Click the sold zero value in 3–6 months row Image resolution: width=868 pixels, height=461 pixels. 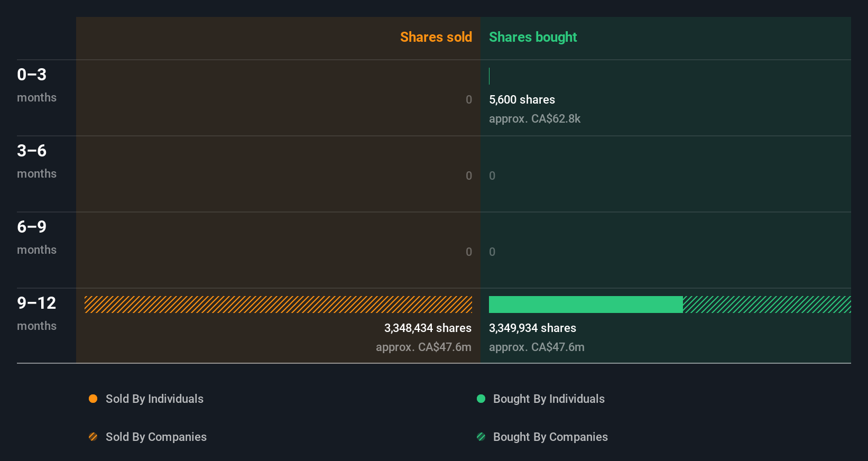tap(469, 176)
